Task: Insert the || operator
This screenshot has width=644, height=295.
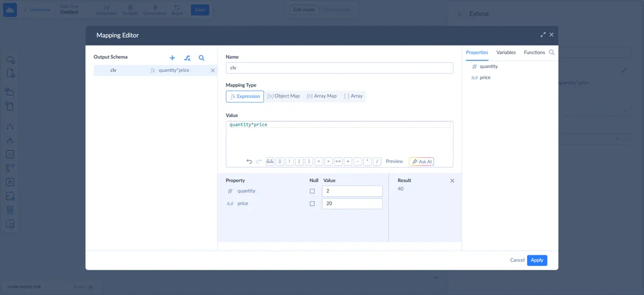Action: (x=280, y=162)
